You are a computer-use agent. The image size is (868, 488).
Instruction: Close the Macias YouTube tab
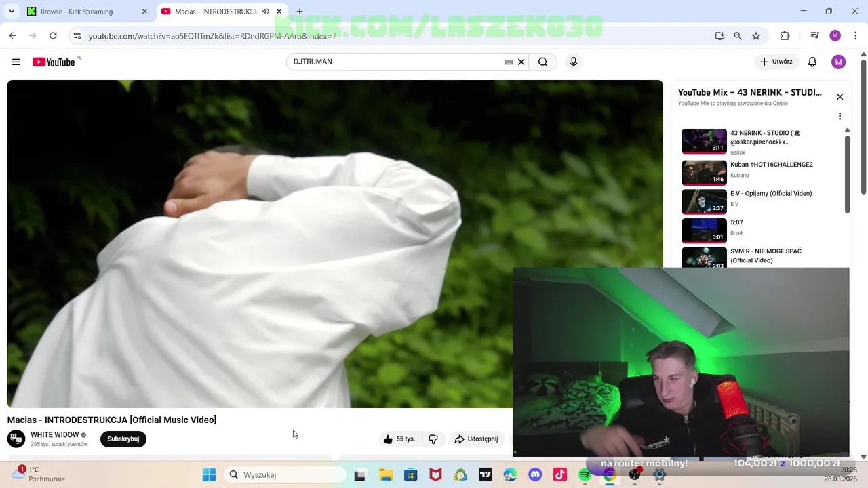coord(279,12)
